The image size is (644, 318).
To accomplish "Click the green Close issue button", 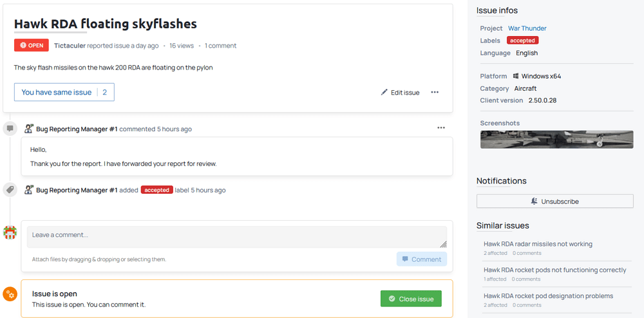I will point(411,299).
